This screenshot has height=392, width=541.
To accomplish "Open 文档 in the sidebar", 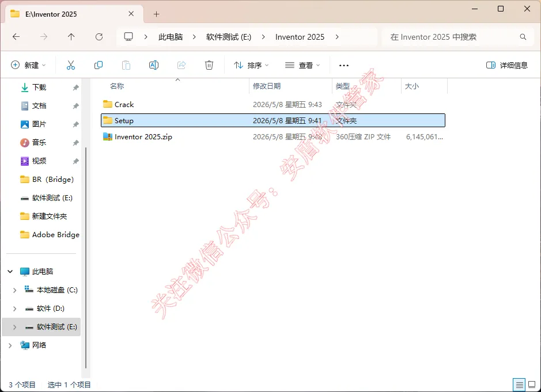I will coord(39,106).
